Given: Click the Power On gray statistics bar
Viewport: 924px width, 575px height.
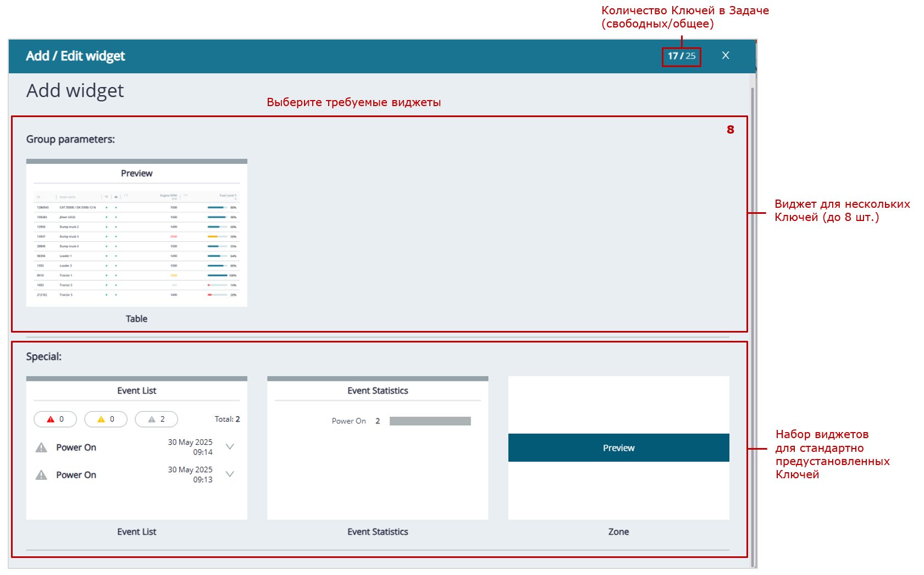Looking at the screenshot, I should click(430, 421).
